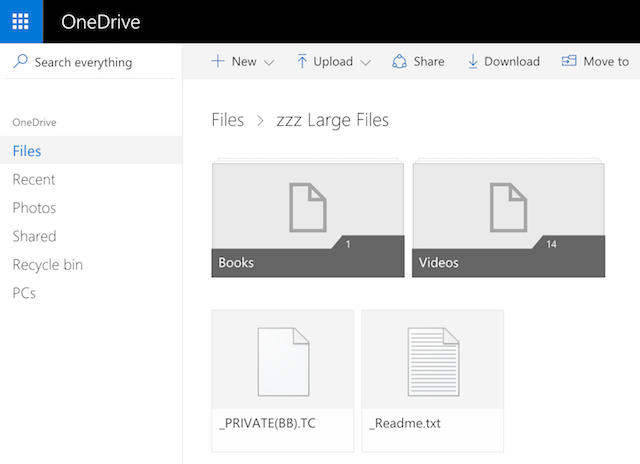640x464 pixels.
Task: Click the file icon of _PRIVATE(BB).TC
Action: [283, 362]
